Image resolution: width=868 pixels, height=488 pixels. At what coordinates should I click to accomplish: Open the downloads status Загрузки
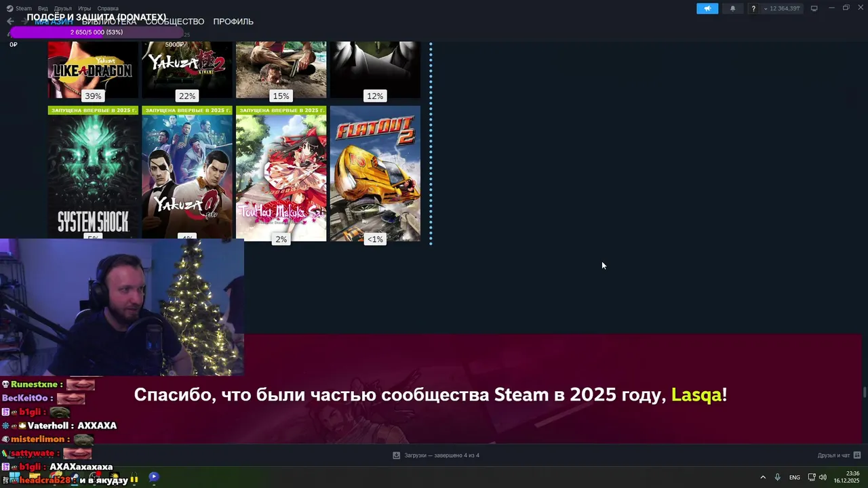point(441,455)
